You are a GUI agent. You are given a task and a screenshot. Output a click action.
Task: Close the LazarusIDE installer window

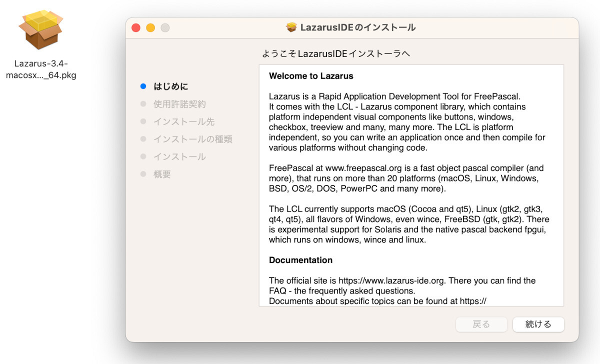(136, 28)
